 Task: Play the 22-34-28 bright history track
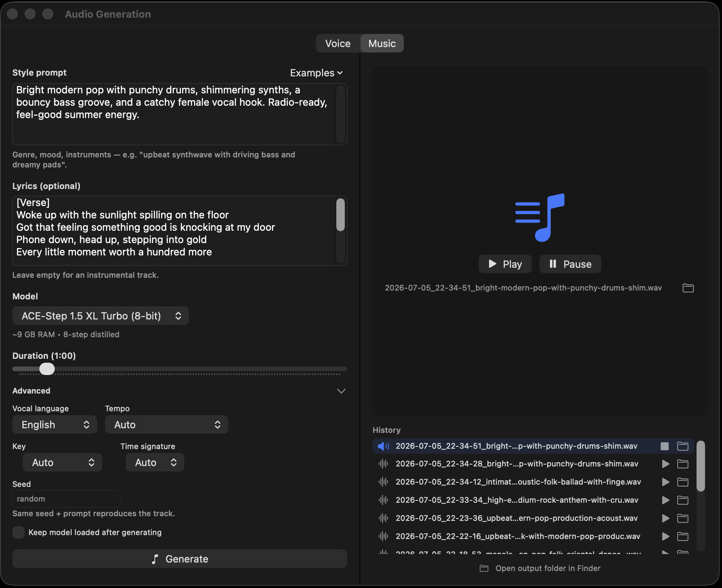pos(666,464)
